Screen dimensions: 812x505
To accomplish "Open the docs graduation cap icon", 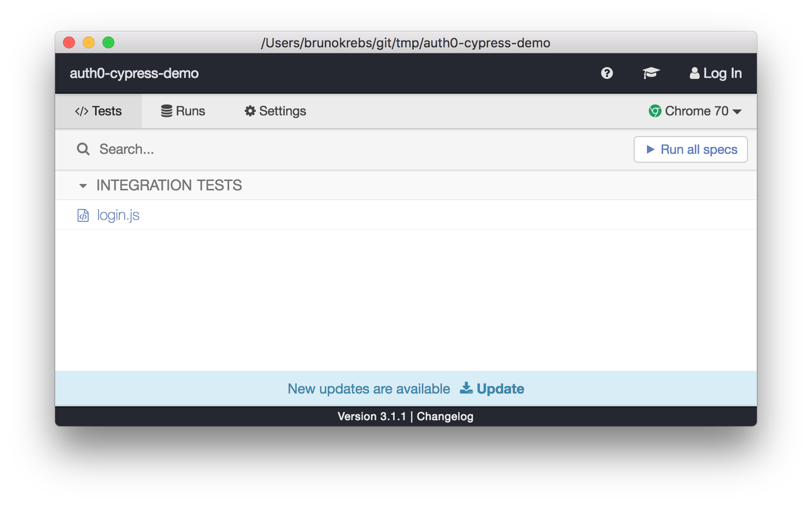I will [651, 73].
